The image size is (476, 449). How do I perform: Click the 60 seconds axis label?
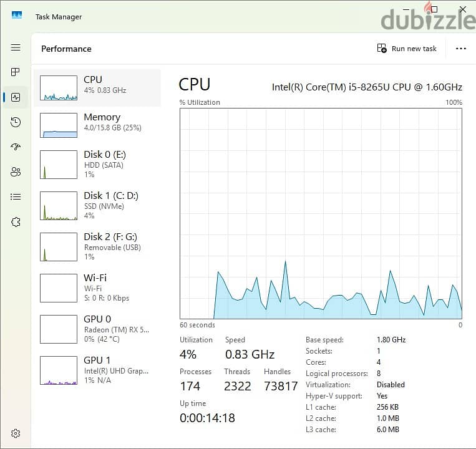coord(197,326)
